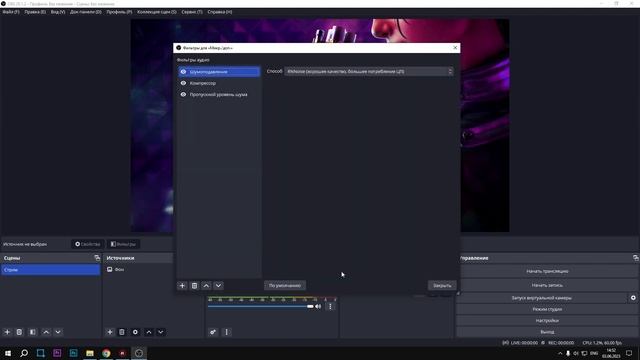This screenshot has width=640, height=360.
Task: Remove selected source with trash icon
Action: (x=122, y=332)
